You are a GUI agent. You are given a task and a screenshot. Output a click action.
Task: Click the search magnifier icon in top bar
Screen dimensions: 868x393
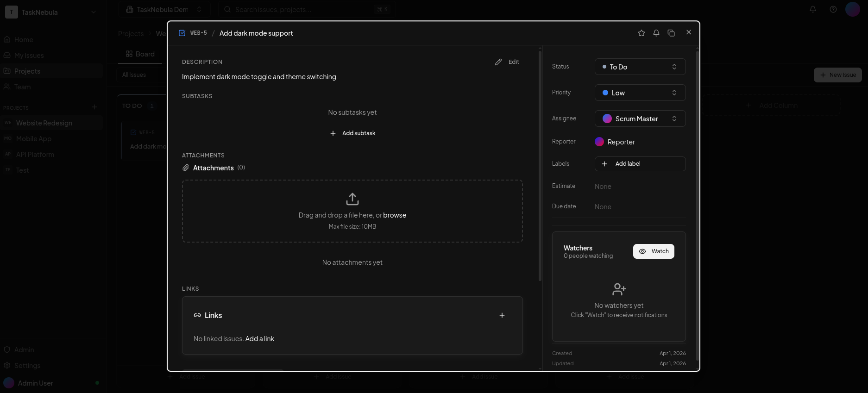227,9
